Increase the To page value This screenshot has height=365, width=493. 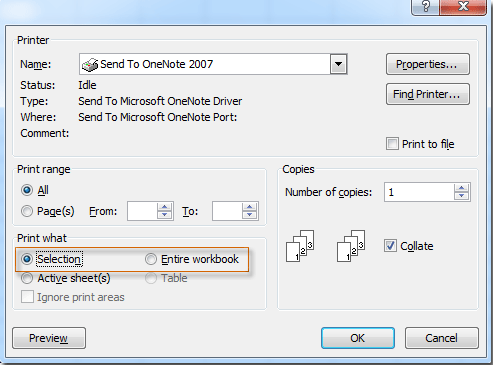(250, 207)
